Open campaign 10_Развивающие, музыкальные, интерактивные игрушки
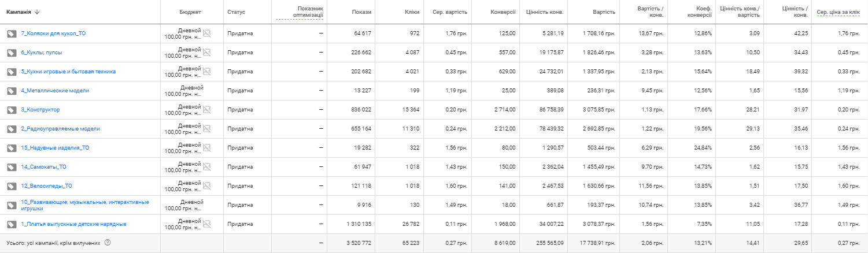The image size is (868, 253). [84, 205]
